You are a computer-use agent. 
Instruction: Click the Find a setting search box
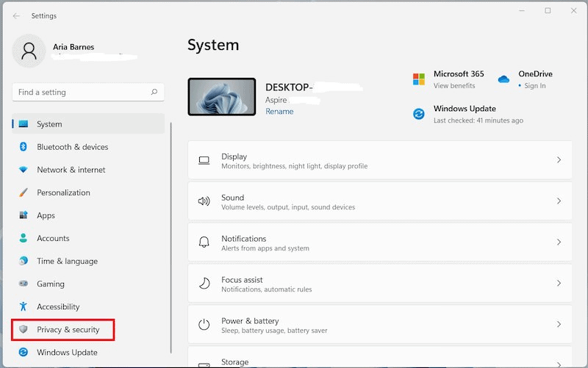[x=81, y=93]
